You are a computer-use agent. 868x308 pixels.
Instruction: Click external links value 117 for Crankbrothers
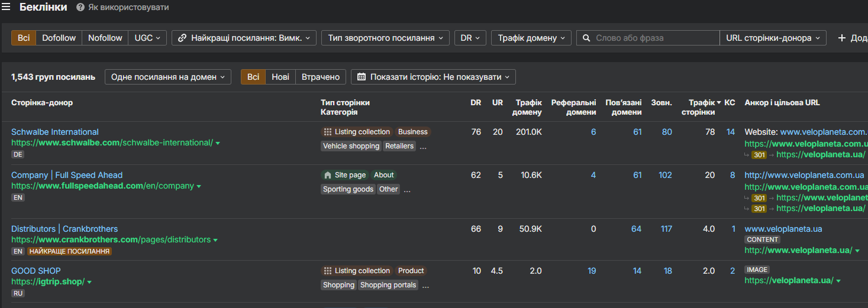pos(666,229)
